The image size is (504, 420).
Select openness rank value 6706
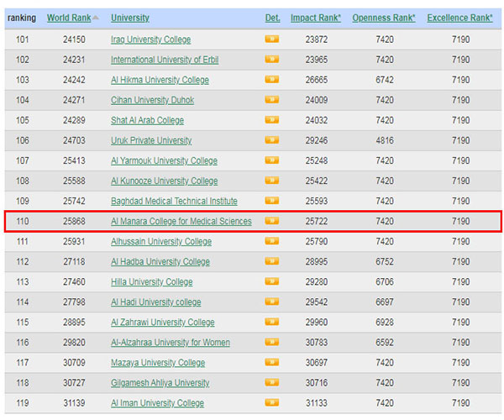point(385,282)
